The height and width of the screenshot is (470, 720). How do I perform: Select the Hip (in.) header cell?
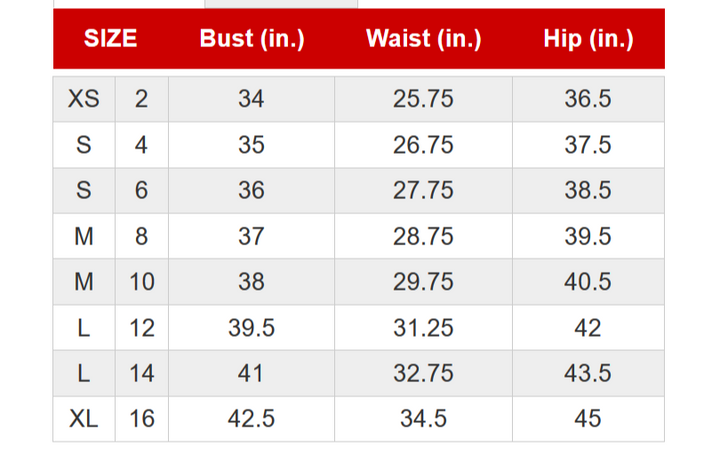(x=588, y=39)
